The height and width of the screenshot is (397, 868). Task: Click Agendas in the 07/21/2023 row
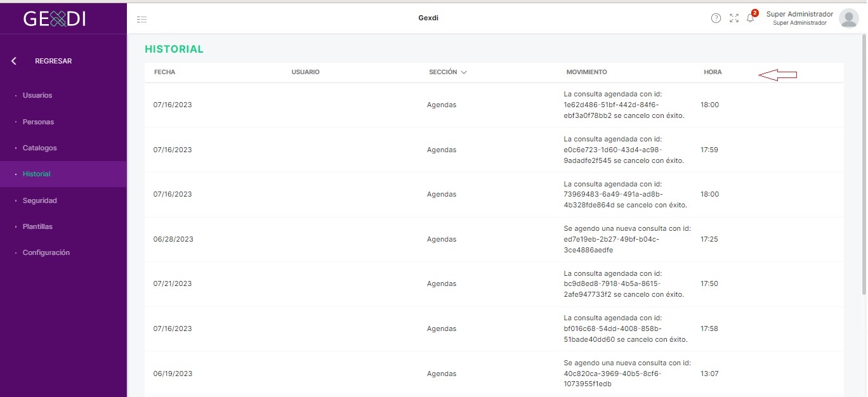click(442, 283)
